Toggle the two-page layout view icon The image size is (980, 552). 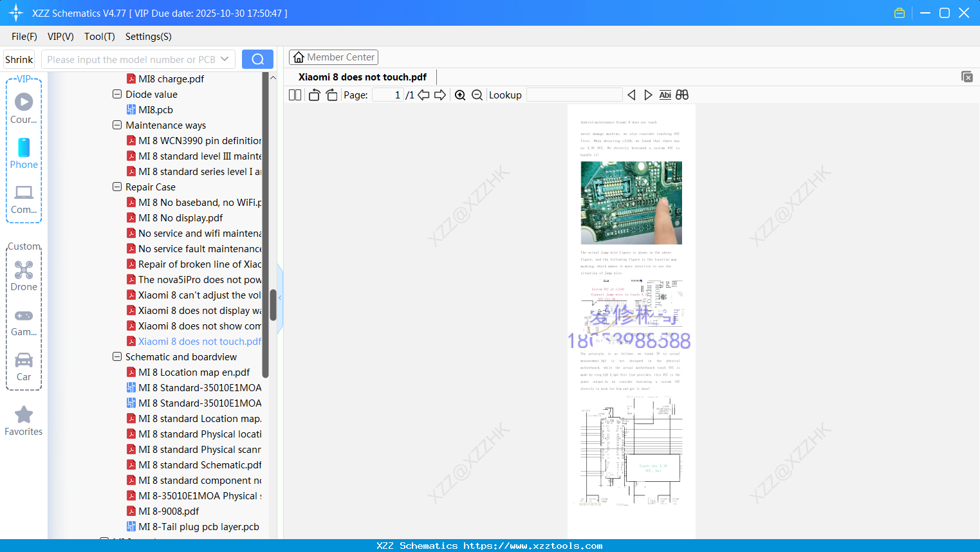[295, 95]
